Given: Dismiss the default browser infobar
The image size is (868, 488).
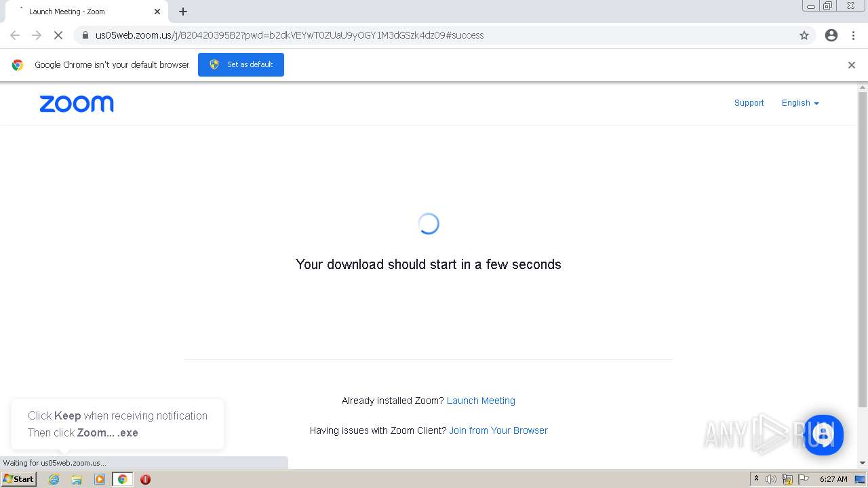Looking at the screenshot, I should 852,65.
